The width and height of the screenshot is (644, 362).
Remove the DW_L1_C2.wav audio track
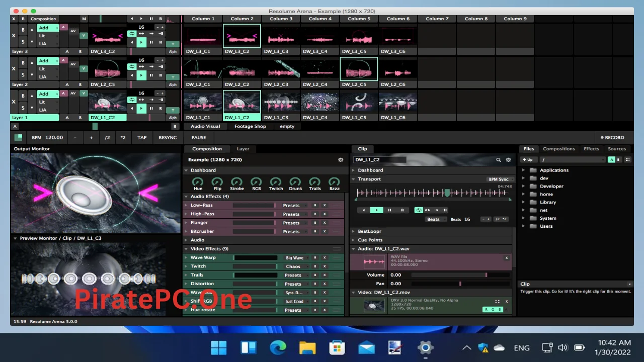coord(507,258)
